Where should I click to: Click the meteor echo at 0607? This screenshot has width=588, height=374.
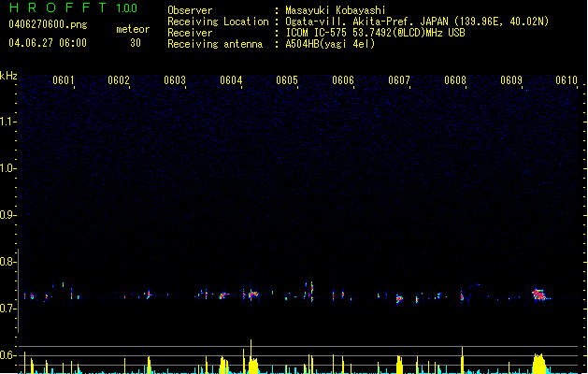pos(399,299)
